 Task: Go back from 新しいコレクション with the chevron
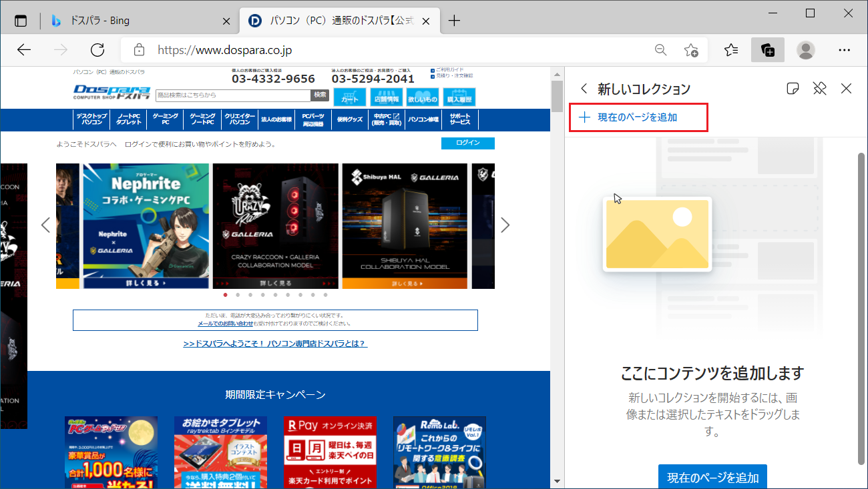click(584, 89)
